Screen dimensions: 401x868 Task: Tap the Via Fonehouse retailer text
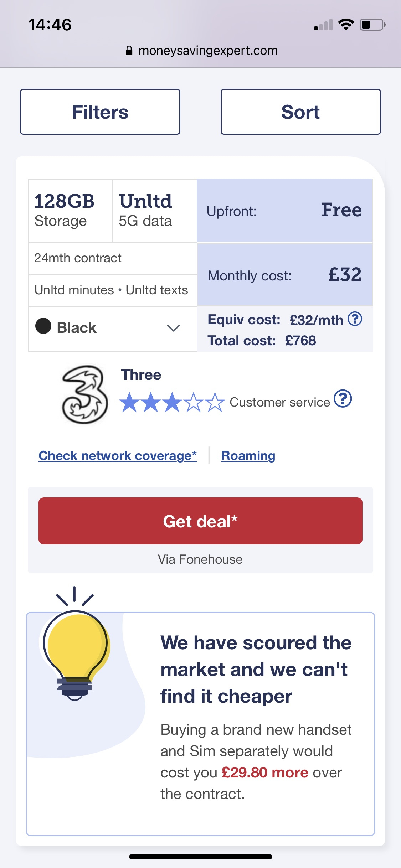(200, 559)
